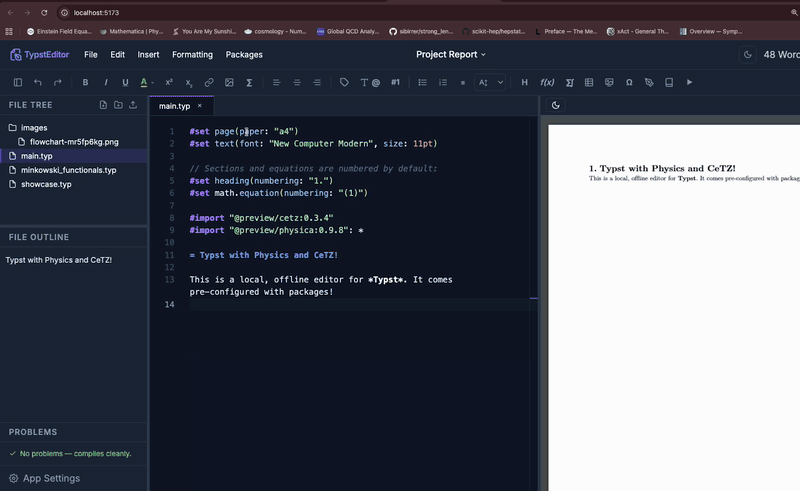Viewport: 800px width, 491px height.
Task: Jump to 'Typst with Physics and CeTZ!' outline entry
Action: pos(59,260)
